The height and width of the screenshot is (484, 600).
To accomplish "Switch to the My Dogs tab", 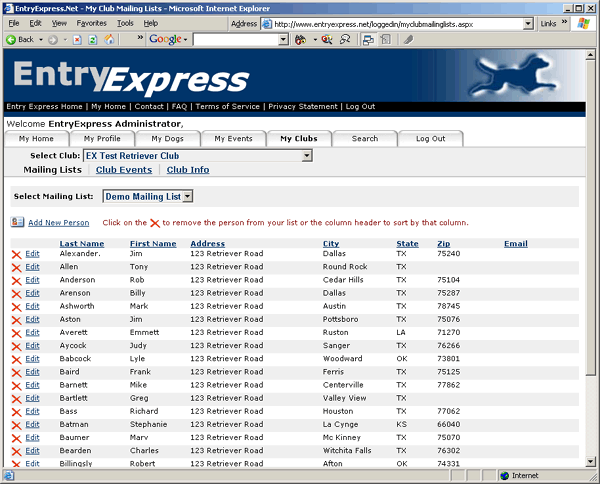I will click(167, 138).
